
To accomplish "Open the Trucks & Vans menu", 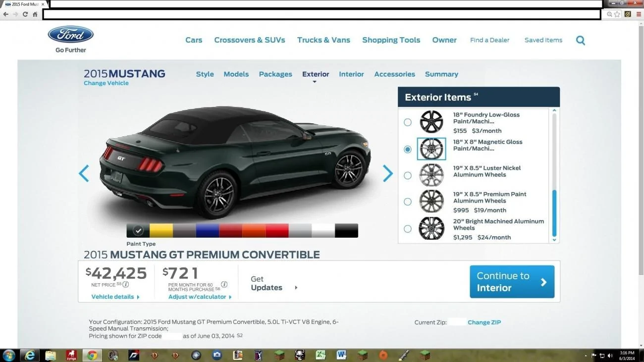I will click(323, 40).
